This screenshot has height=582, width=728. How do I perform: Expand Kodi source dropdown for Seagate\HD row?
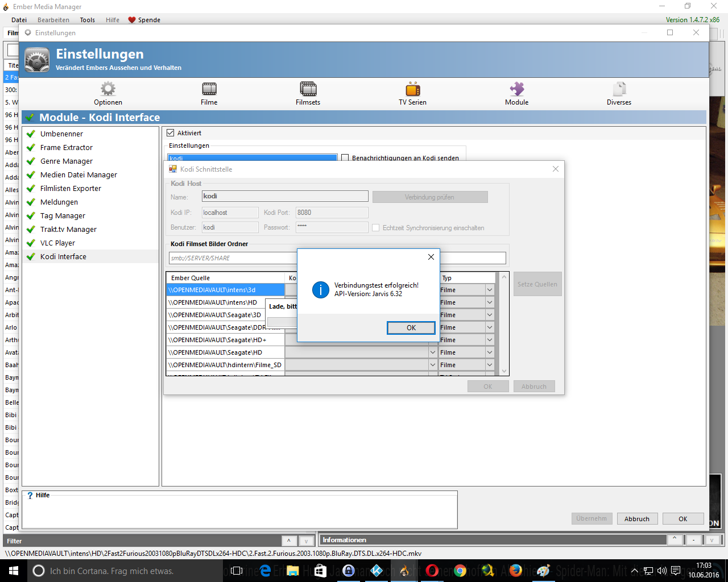[433, 352]
